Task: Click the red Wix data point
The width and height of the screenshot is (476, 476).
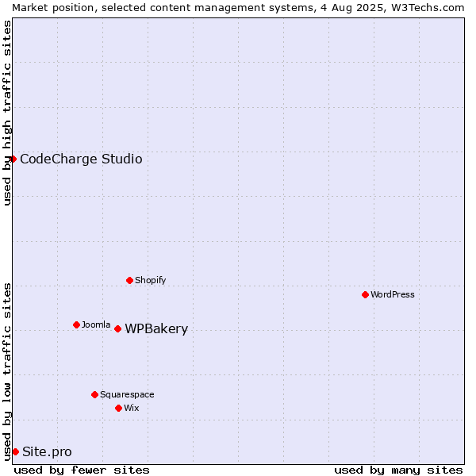Action: pyautogui.click(x=119, y=408)
